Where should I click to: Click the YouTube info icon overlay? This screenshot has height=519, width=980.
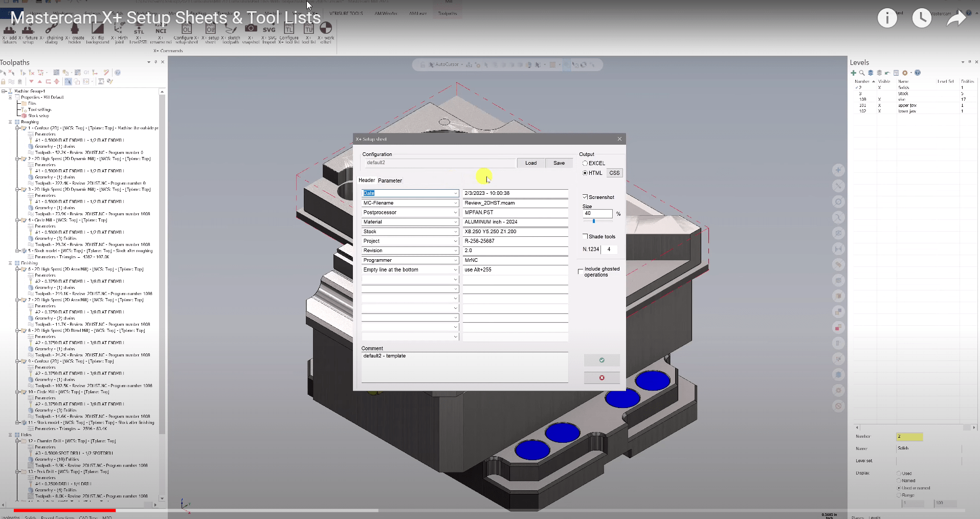887,18
